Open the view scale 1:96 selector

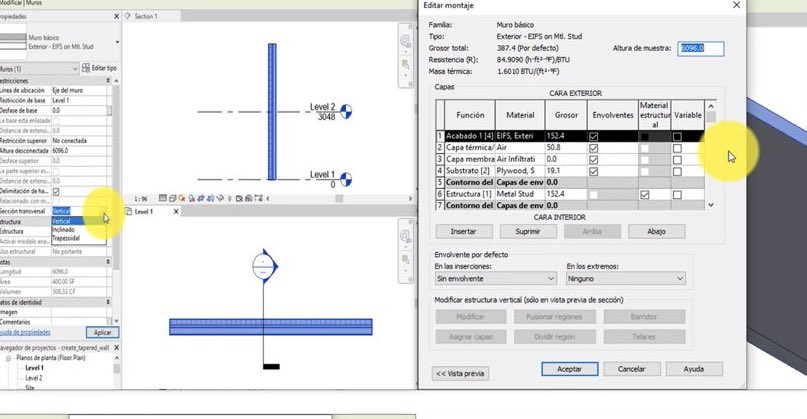[x=141, y=199]
